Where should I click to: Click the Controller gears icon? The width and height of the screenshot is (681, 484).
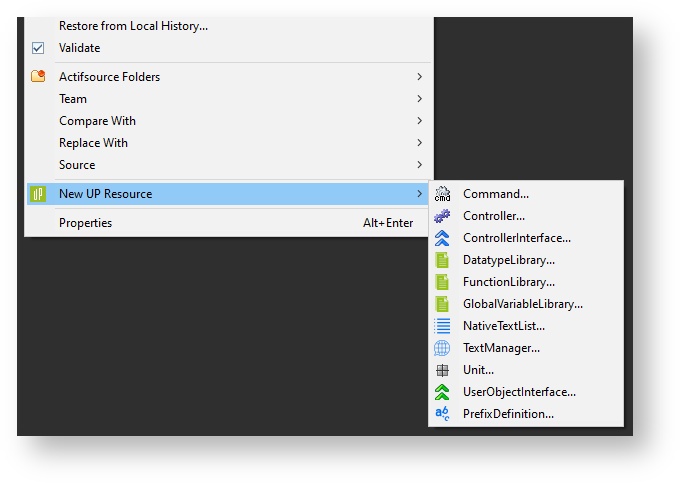point(442,216)
